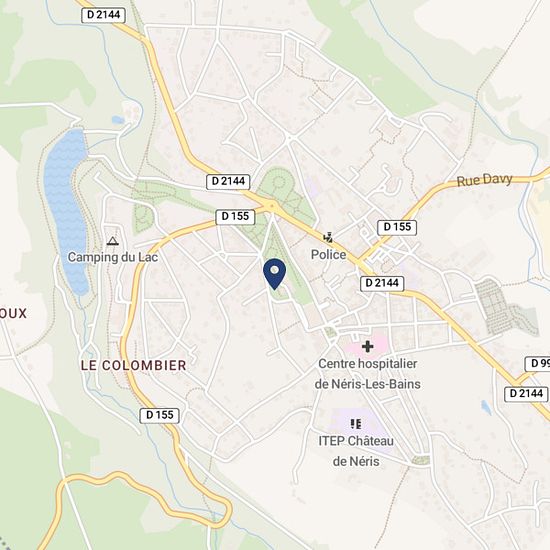550x550 pixels.
Task: Click the ITEP Château de Néris label
Action: [356, 451]
